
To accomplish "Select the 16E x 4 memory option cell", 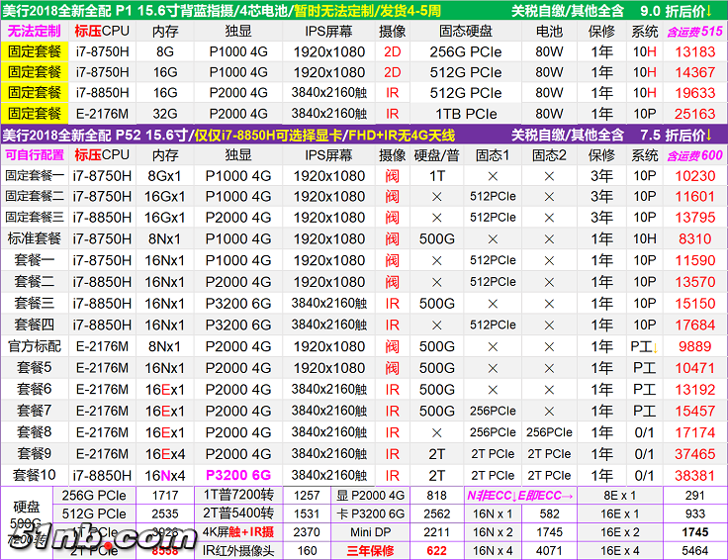I will [x=620, y=550].
